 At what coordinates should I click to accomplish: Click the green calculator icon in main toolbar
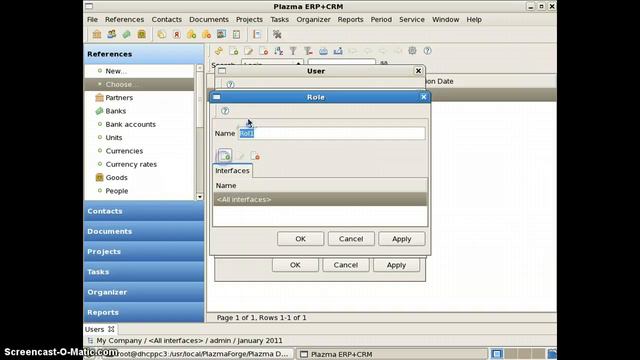[236, 34]
